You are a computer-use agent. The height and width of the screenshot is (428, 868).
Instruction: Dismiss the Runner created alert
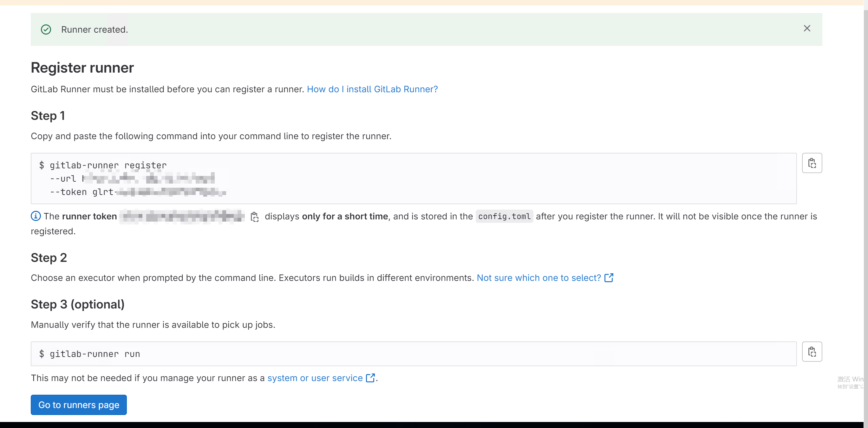coord(807,29)
